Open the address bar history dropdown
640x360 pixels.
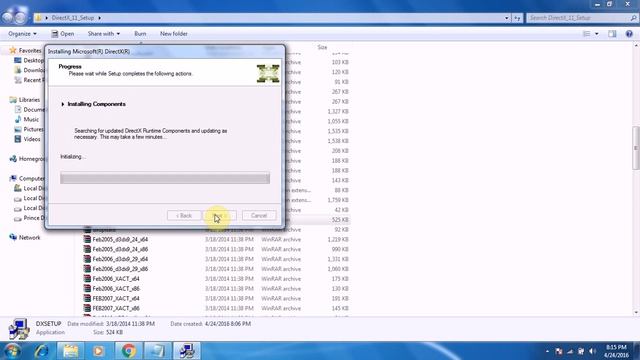[x=507, y=18]
